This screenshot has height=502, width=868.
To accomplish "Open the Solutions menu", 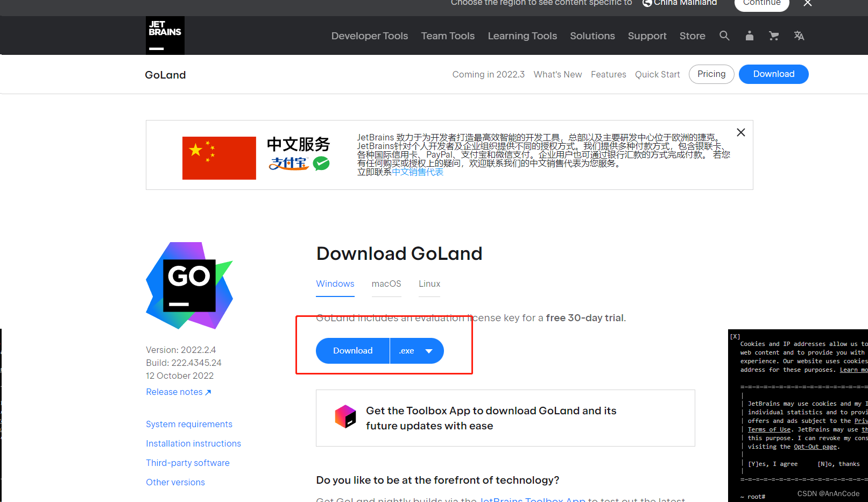I will (592, 36).
